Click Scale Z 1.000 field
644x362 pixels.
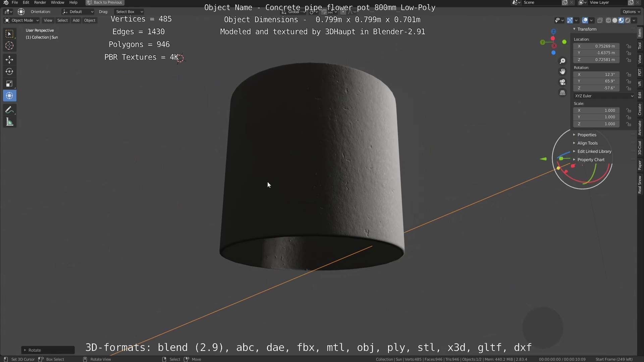pos(596,124)
